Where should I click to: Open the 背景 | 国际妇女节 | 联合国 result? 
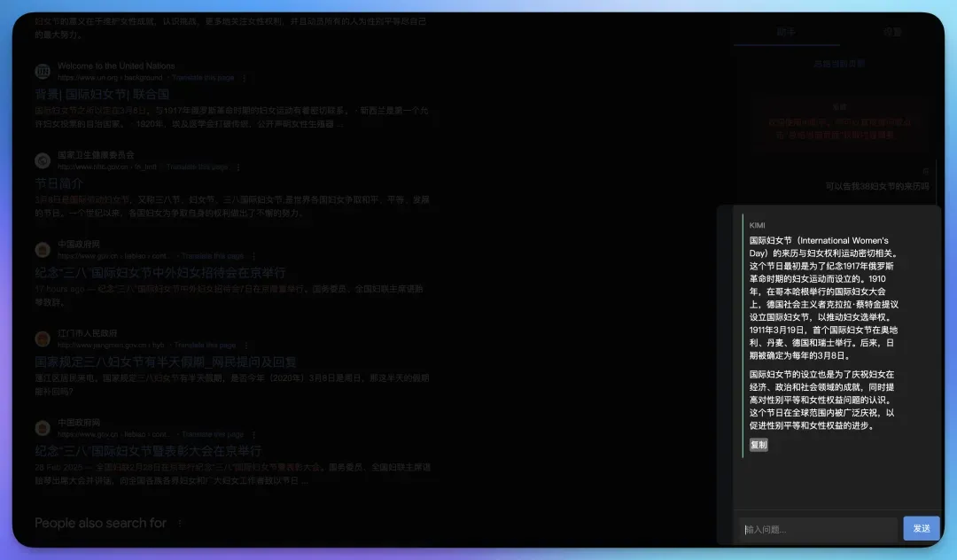click(102, 94)
